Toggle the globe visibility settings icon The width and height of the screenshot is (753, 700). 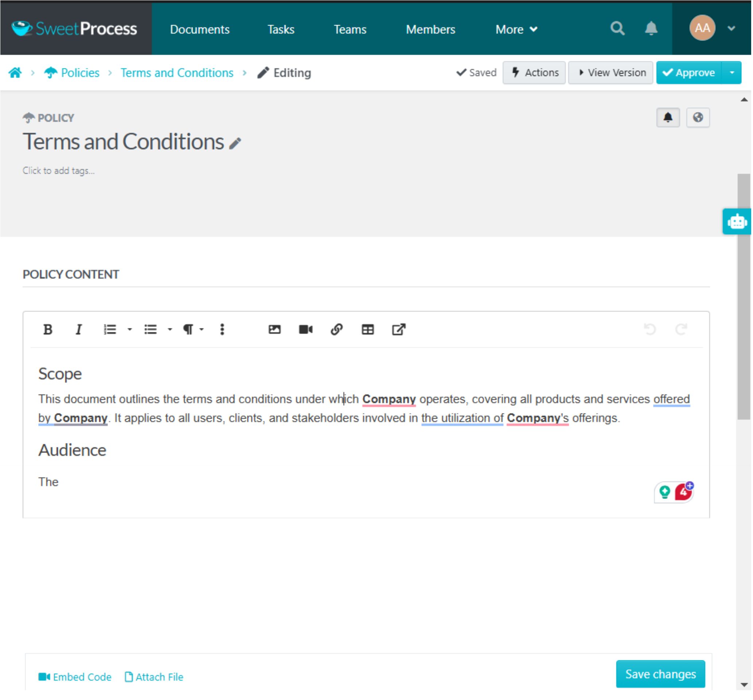coord(697,117)
